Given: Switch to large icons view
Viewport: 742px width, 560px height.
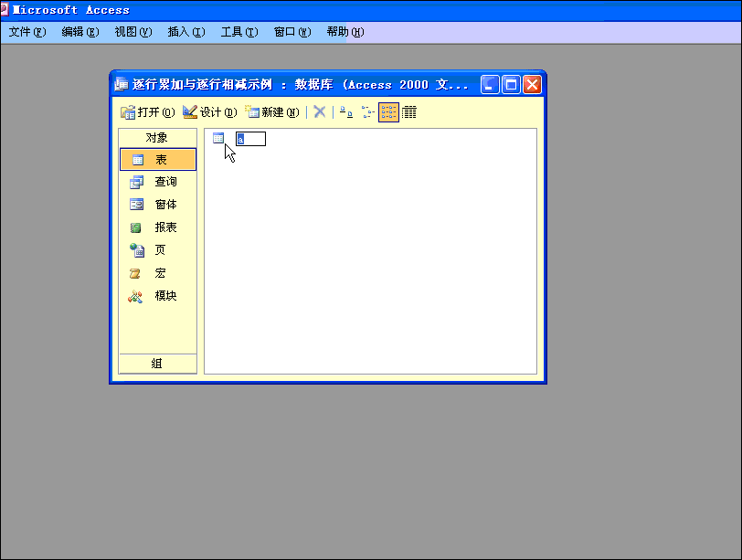Looking at the screenshot, I should 346,112.
